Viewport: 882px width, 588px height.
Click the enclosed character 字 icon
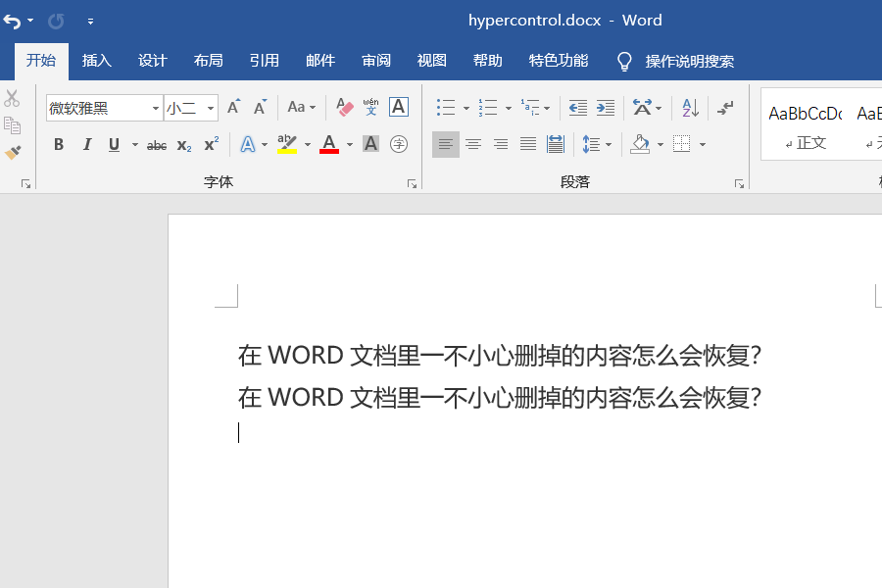tap(399, 145)
